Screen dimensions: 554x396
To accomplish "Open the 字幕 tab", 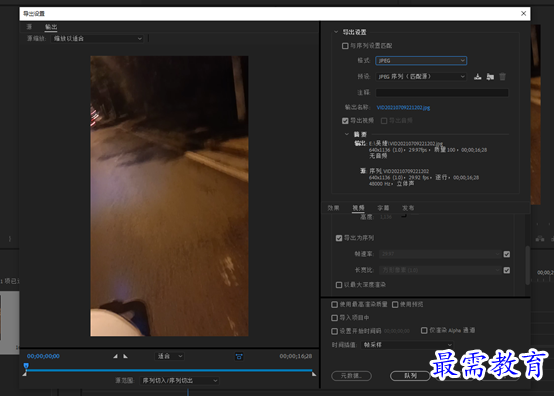I will [x=383, y=208].
